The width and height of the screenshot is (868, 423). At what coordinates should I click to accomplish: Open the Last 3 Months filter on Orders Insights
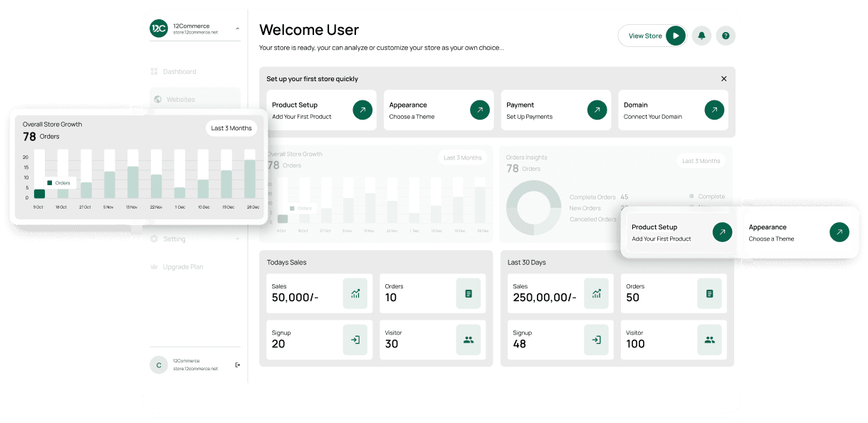pyautogui.click(x=701, y=161)
